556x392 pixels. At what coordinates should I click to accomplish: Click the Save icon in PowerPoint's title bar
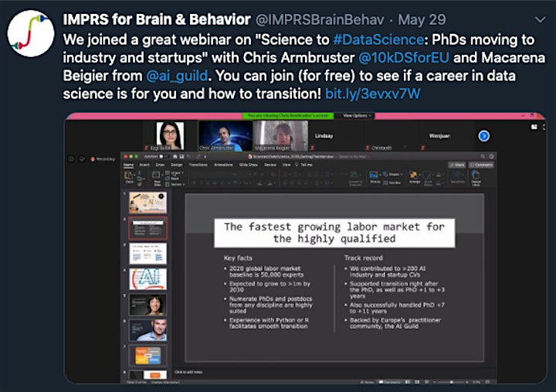pos(182,157)
